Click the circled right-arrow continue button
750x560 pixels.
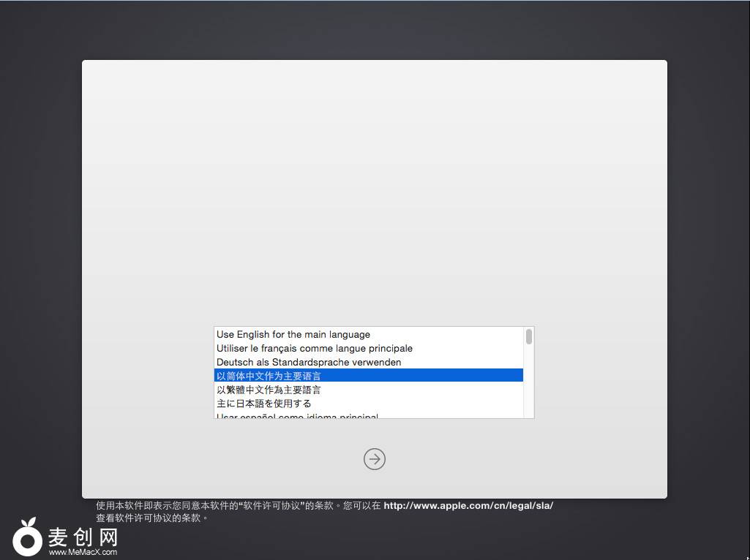tap(375, 459)
